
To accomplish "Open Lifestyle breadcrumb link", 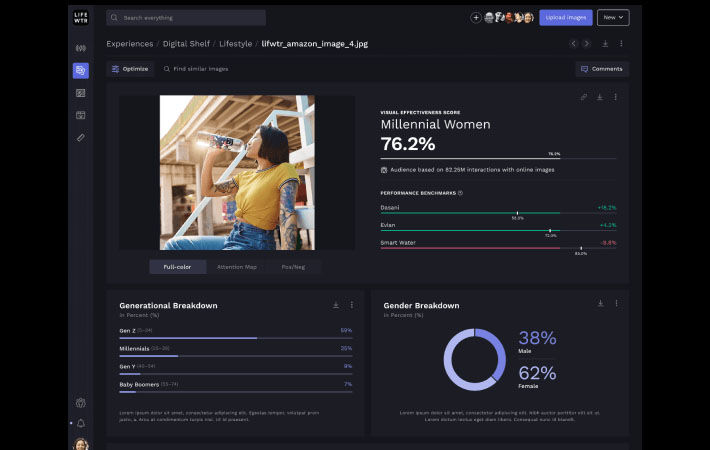I will pos(235,44).
